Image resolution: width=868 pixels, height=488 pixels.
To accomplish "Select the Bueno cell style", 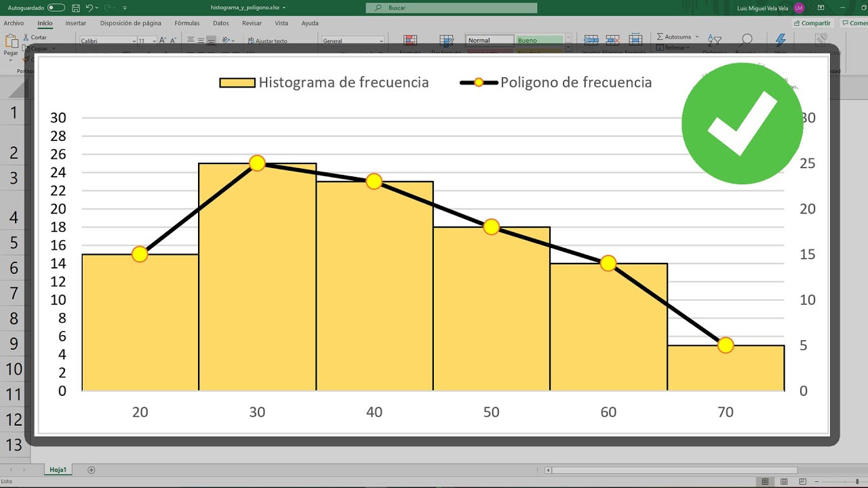I will click(539, 40).
